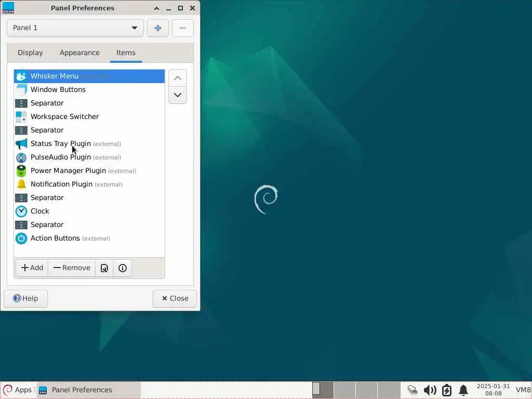Roll up the Panel Preferences window
Image resolution: width=532 pixels, height=399 pixels.
[x=156, y=8]
